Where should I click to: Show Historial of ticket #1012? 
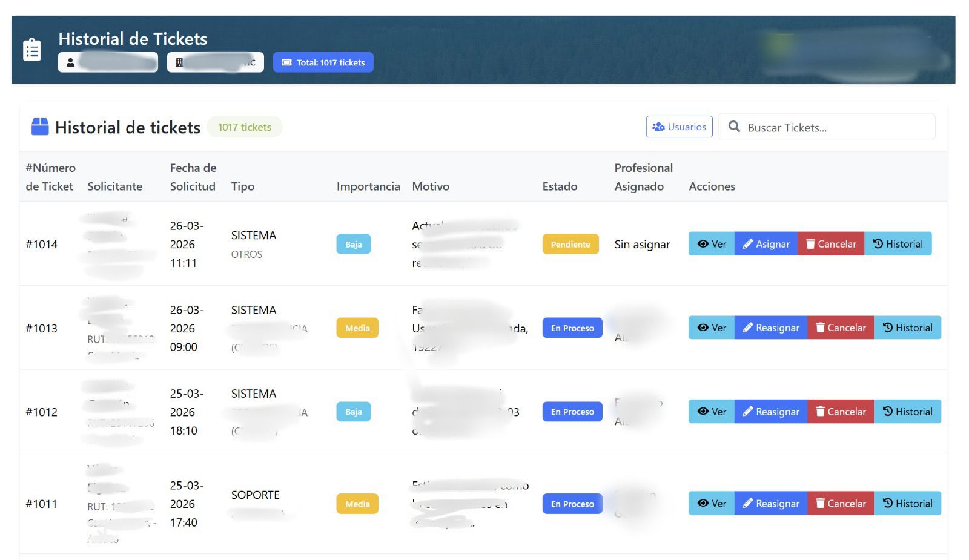pyautogui.click(x=907, y=412)
